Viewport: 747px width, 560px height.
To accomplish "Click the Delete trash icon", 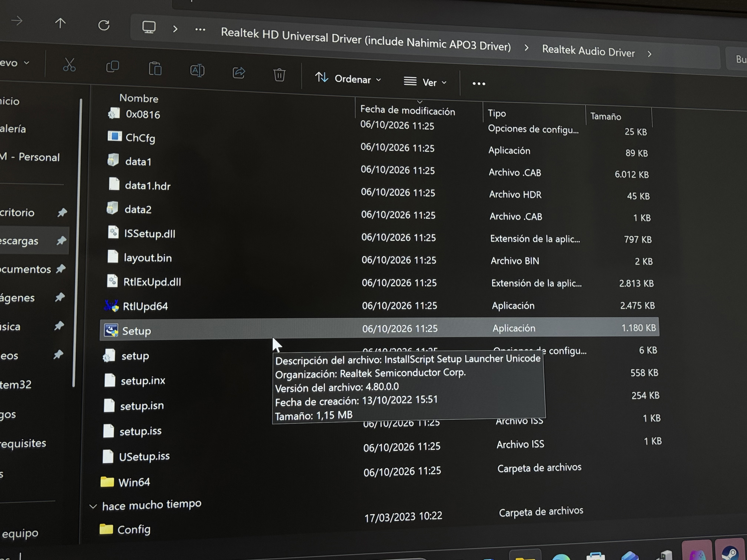I will click(x=279, y=75).
